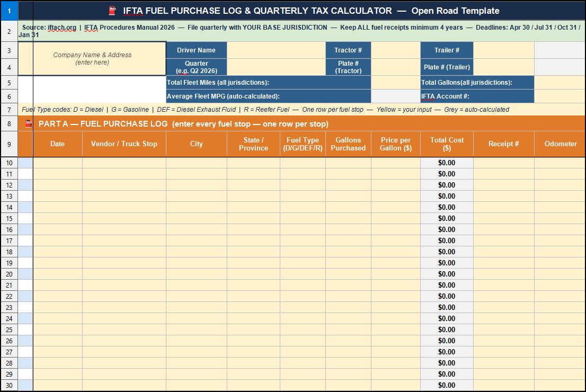Select the 'IFTA Account #:' label cell
The image size is (586, 392).
477,96
